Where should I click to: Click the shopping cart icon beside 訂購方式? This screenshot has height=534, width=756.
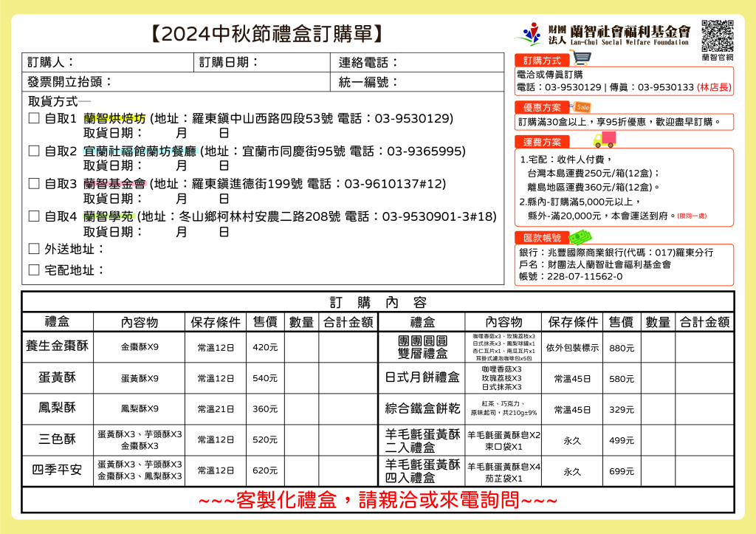click(582, 58)
